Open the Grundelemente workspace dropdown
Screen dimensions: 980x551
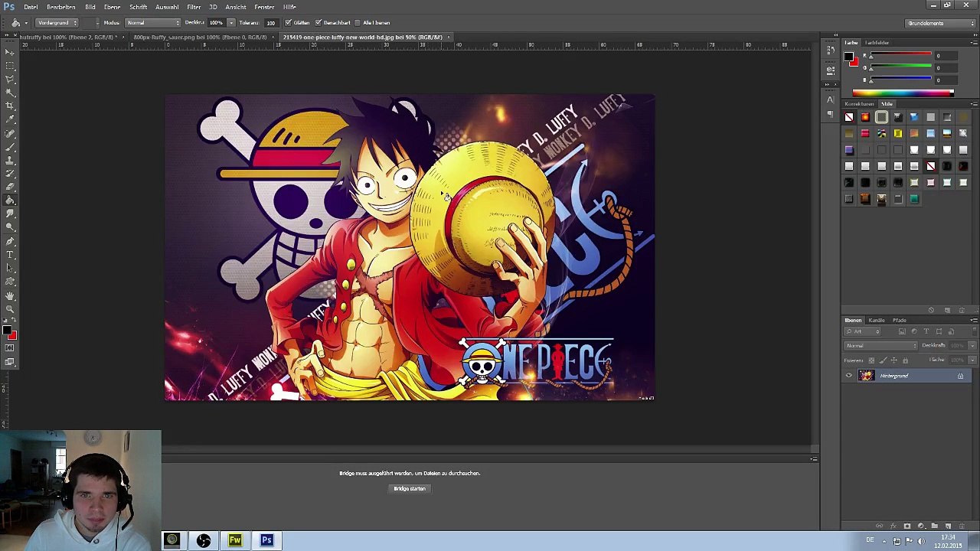[939, 23]
